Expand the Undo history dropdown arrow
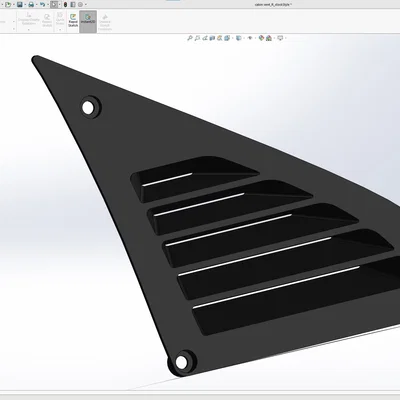 tap(48, 5)
